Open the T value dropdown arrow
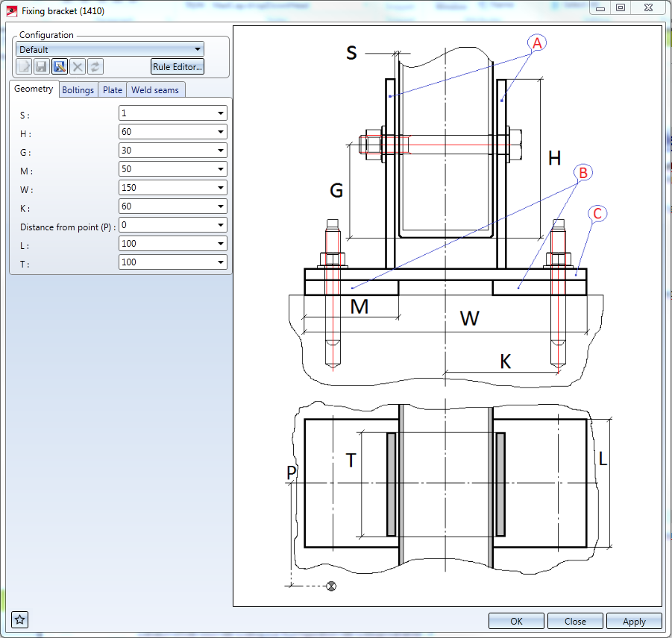Image resolution: width=672 pixels, height=638 pixels. (221, 262)
